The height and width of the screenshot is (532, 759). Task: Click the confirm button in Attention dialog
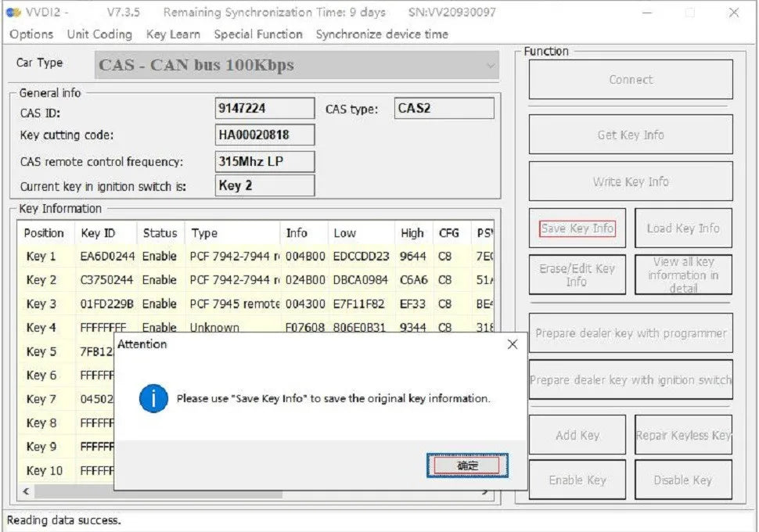click(467, 465)
